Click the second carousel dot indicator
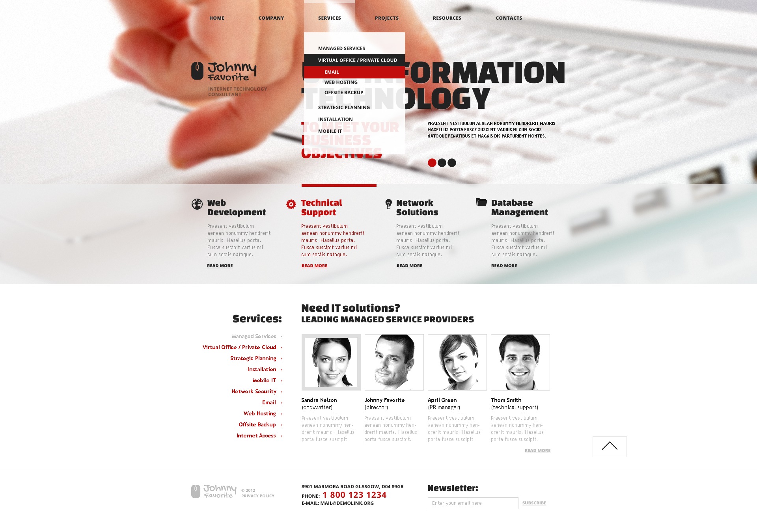 click(441, 162)
